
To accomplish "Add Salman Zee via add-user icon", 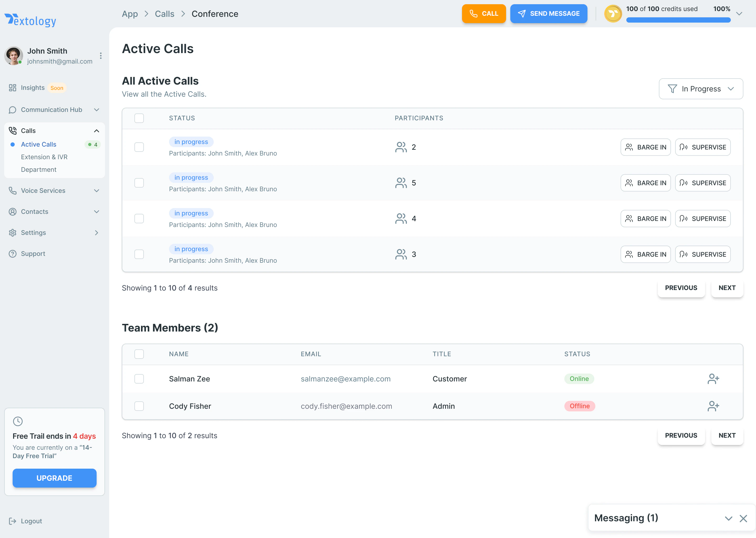I will click(x=713, y=379).
